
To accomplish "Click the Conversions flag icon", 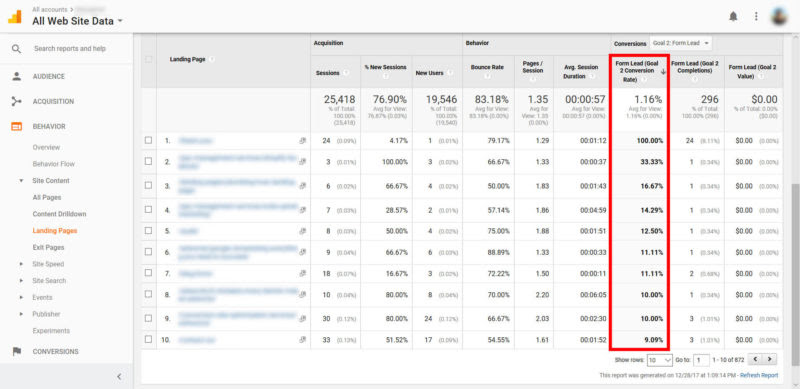I will (x=17, y=351).
